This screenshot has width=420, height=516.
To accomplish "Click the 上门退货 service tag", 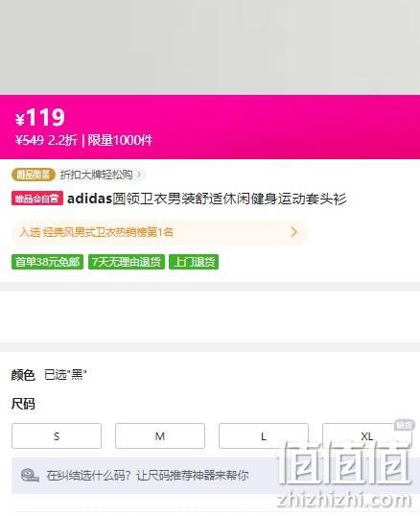I will coord(194,262).
